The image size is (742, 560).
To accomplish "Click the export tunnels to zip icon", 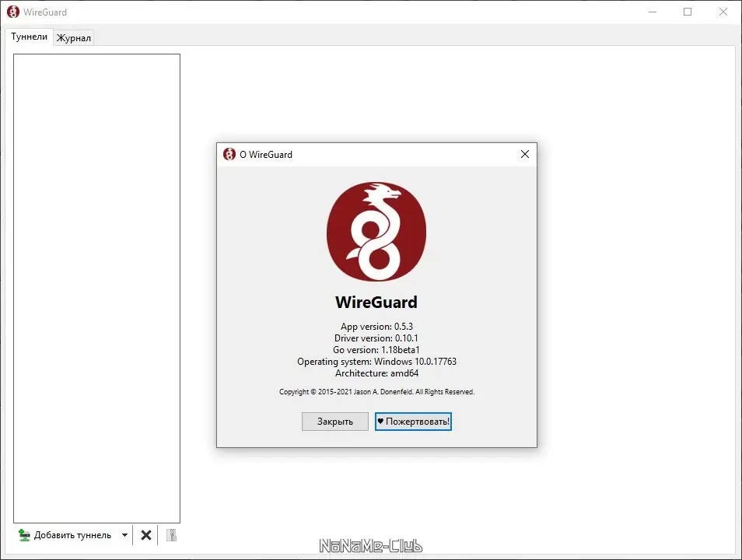I will pos(172,535).
